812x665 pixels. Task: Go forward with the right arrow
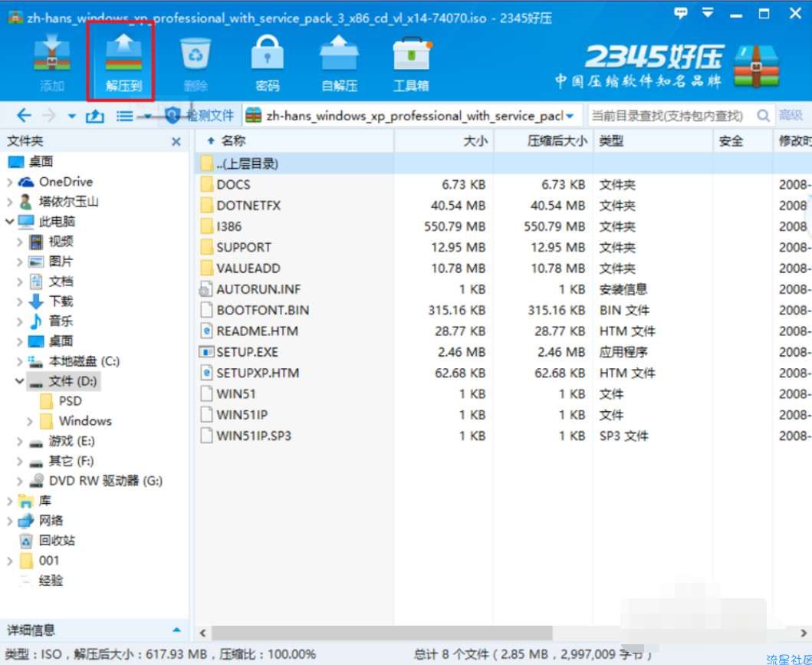point(49,116)
